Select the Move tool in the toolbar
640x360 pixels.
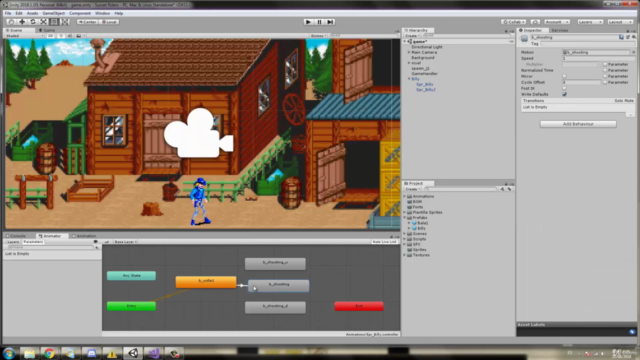coord(22,22)
